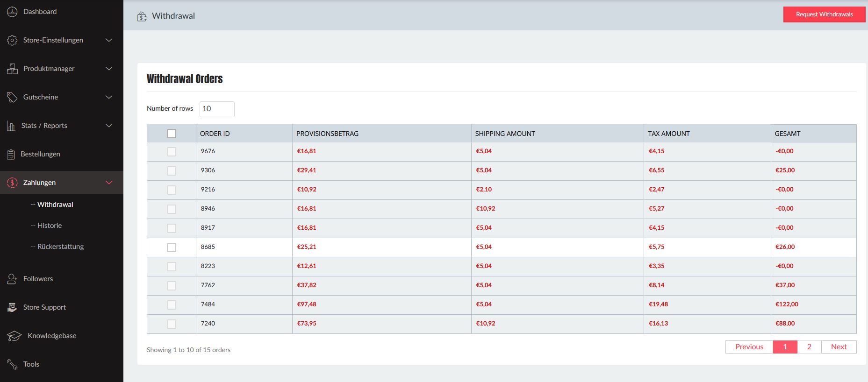Expand the Store-Einstellungen submenu chevron
The height and width of the screenshot is (382, 868).
click(109, 40)
